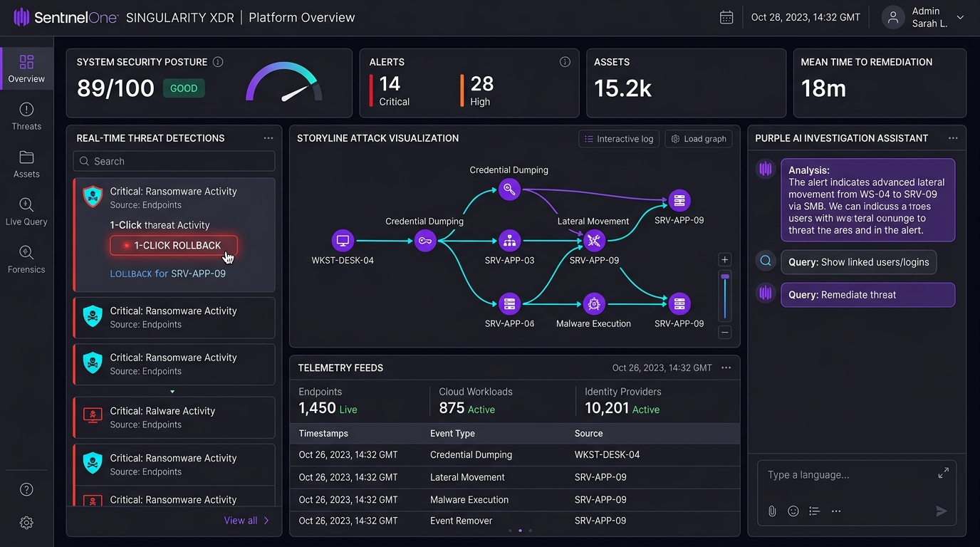Click the help question mark icon in sidebar
The height and width of the screenshot is (547, 980).
pos(26,489)
